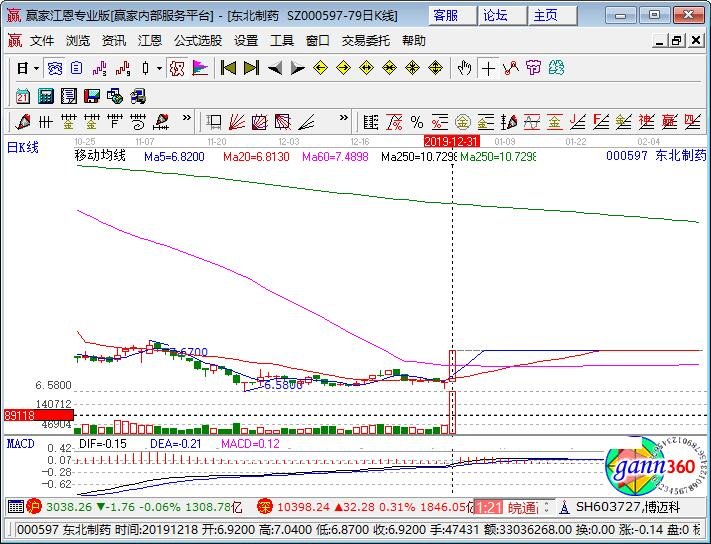Toggle the crosshair cursor tool
The image size is (711, 544).
(488, 69)
